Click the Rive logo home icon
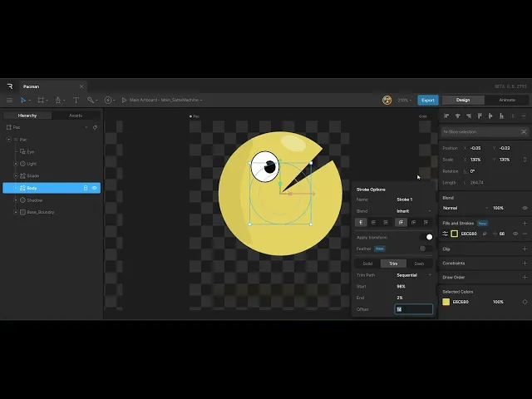532x399 pixels. coord(10,86)
